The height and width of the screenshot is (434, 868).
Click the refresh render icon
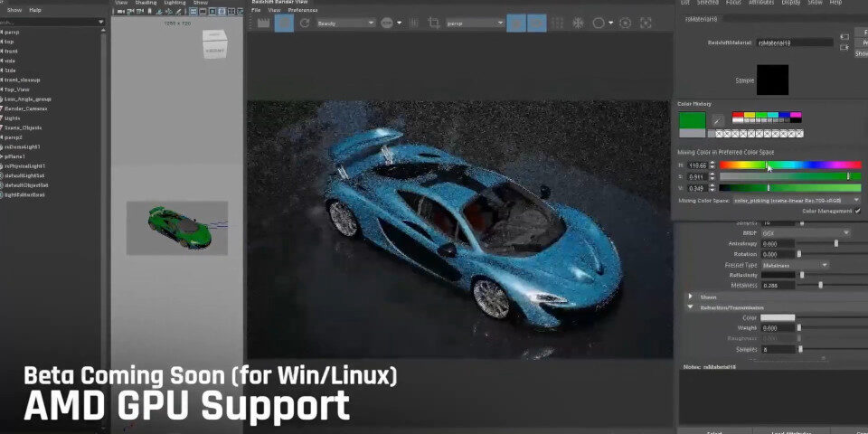tap(305, 23)
